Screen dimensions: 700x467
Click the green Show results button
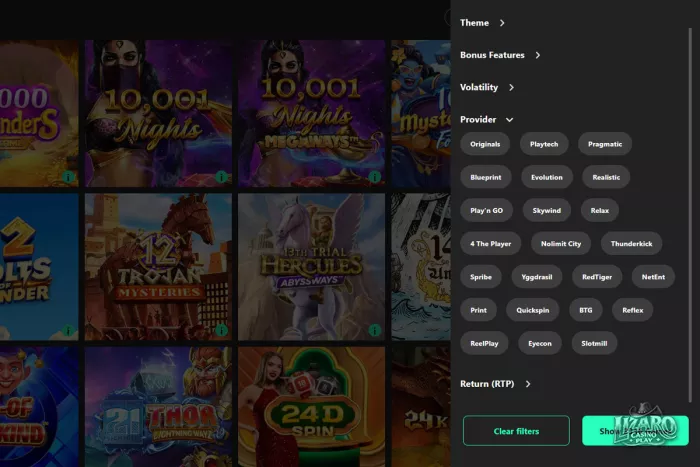pos(635,431)
